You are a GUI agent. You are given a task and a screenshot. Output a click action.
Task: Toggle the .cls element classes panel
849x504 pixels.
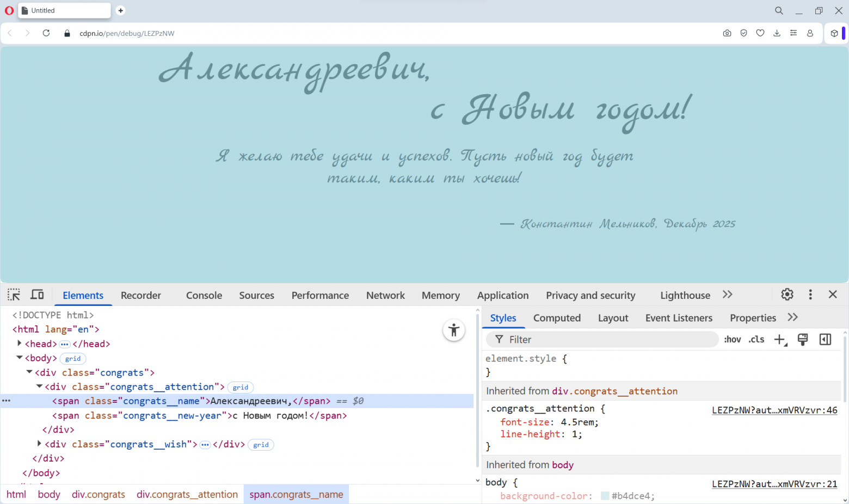pos(756,340)
